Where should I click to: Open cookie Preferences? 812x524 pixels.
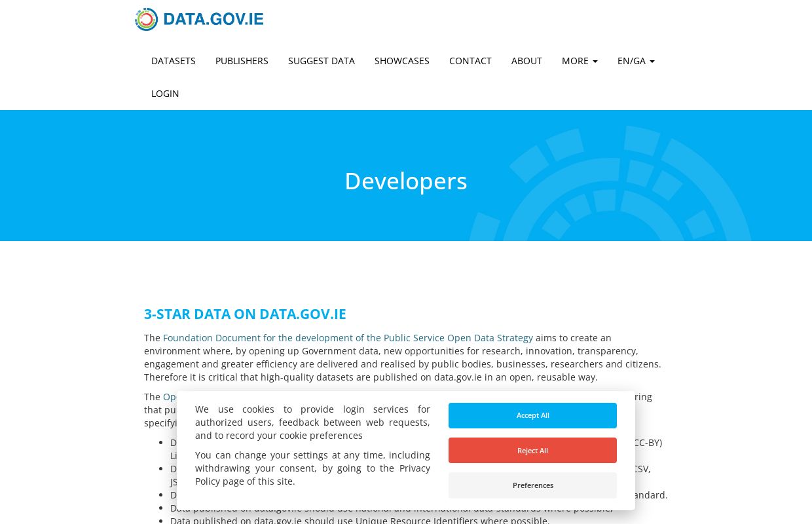(532, 485)
